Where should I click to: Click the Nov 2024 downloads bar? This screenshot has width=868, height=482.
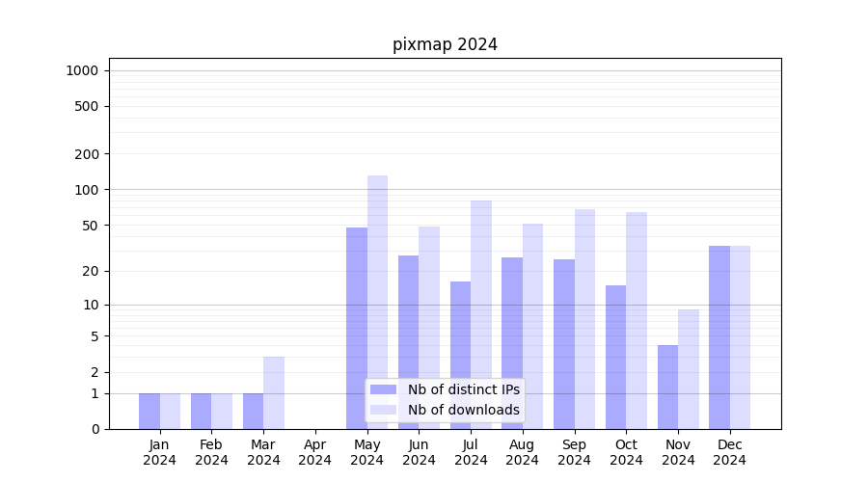pyautogui.click(x=689, y=369)
